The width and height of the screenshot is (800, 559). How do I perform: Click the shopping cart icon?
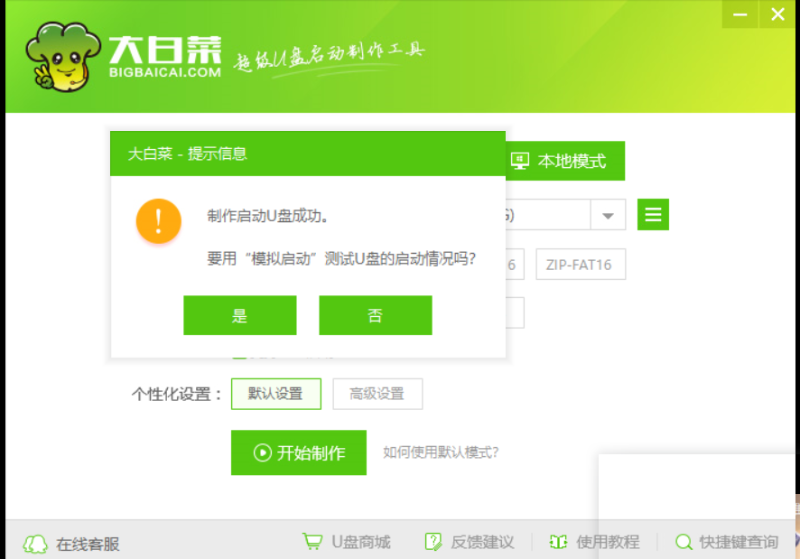(312, 541)
